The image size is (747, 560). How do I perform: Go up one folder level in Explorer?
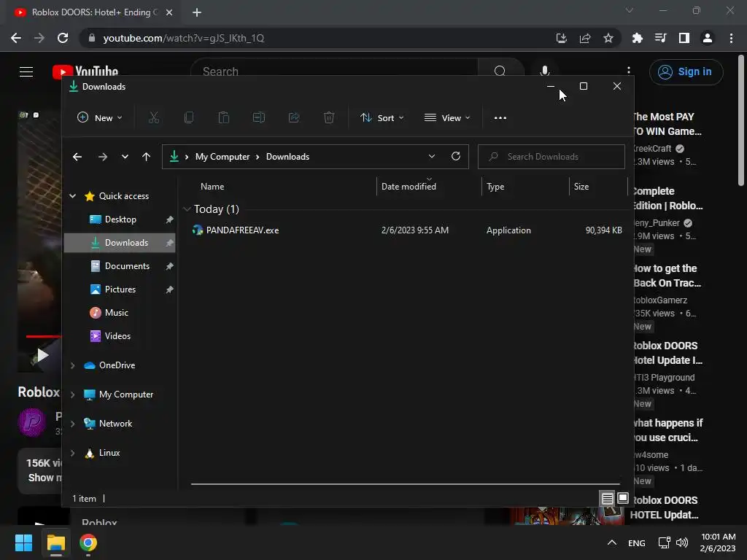point(146,157)
